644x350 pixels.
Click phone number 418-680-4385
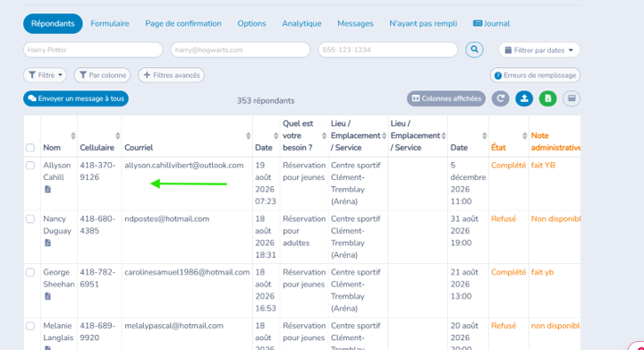(97, 225)
